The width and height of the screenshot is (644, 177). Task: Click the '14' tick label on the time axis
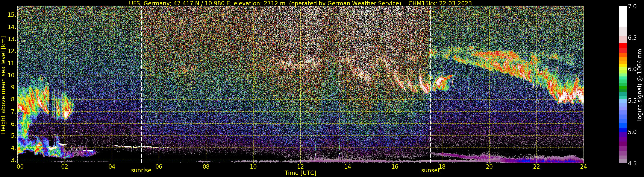pos(347,166)
